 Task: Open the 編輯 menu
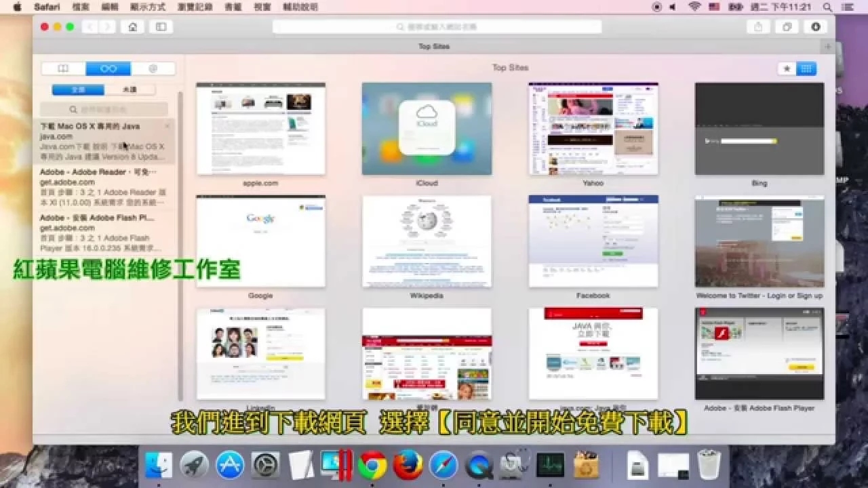[x=109, y=7]
